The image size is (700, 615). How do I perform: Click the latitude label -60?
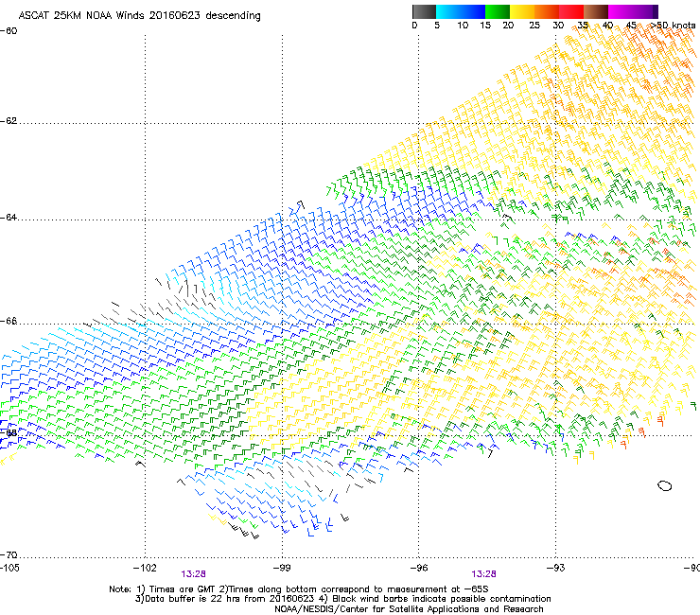pyautogui.click(x=9, y=31)
